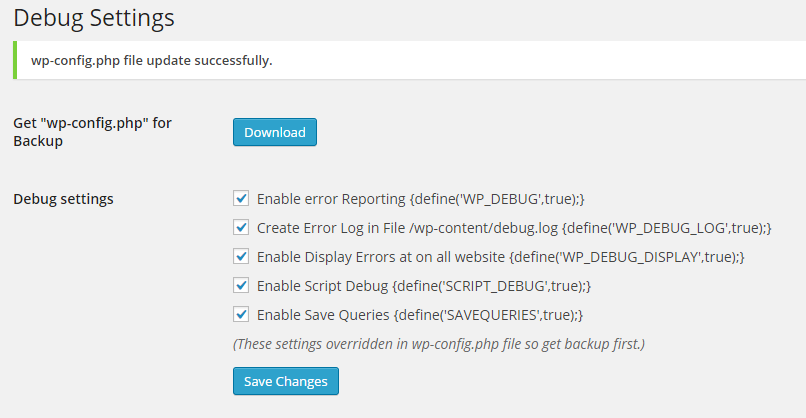Click the 'Enable Save Queries' label text

pyautogui.click(x=420, y=315)
